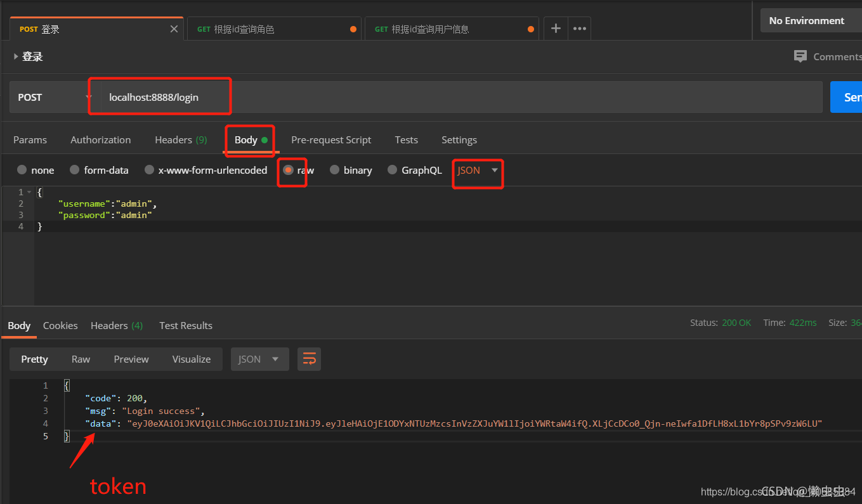The height and width of the screenshot is (504, 862).
Task: Switch response view to Raw
Action: pyautogui.click(x=81, y=359)
